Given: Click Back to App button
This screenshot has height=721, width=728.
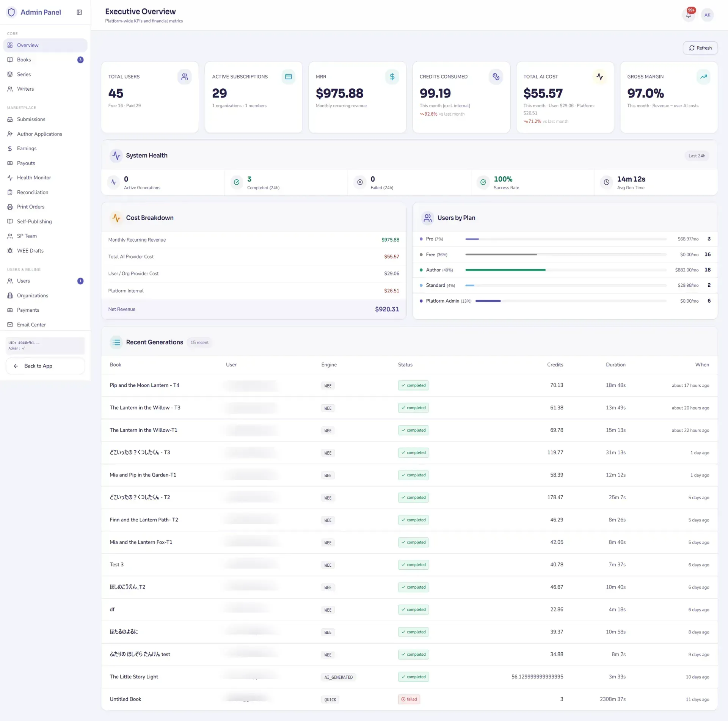Looking at the screenshot, I should click(x=45, y=366).
